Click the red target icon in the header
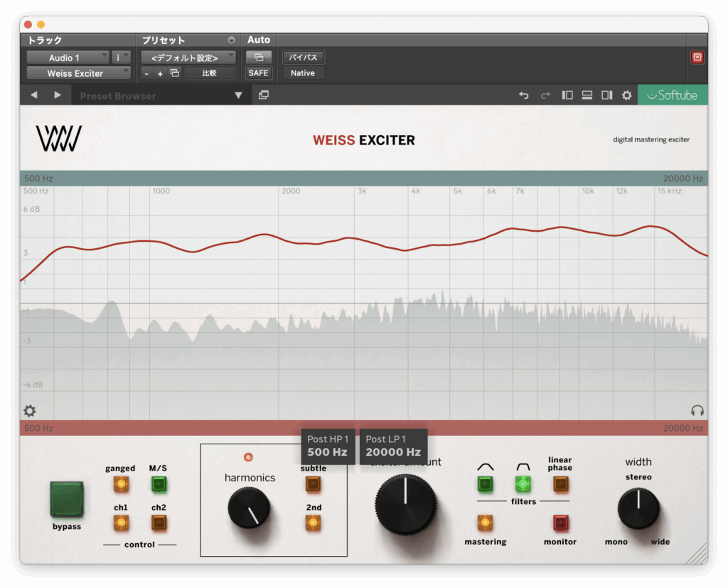This screenshot has height=588, width=728. point(697,57)
